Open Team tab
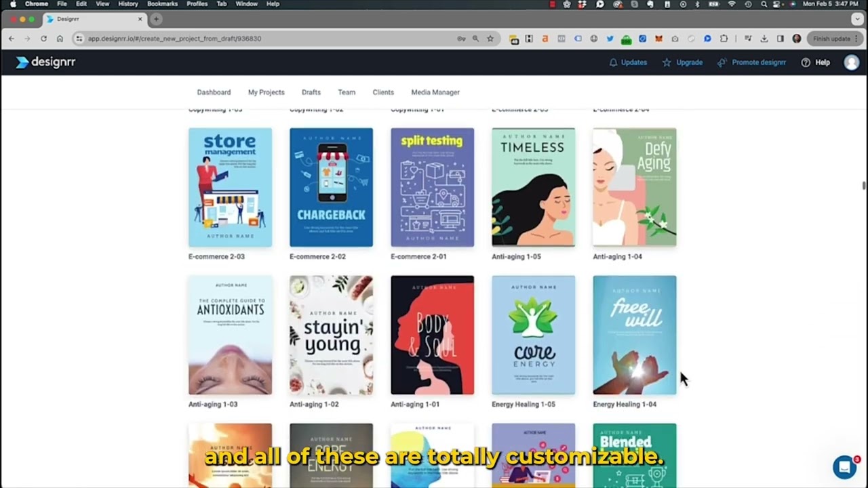 coord(347,92)
